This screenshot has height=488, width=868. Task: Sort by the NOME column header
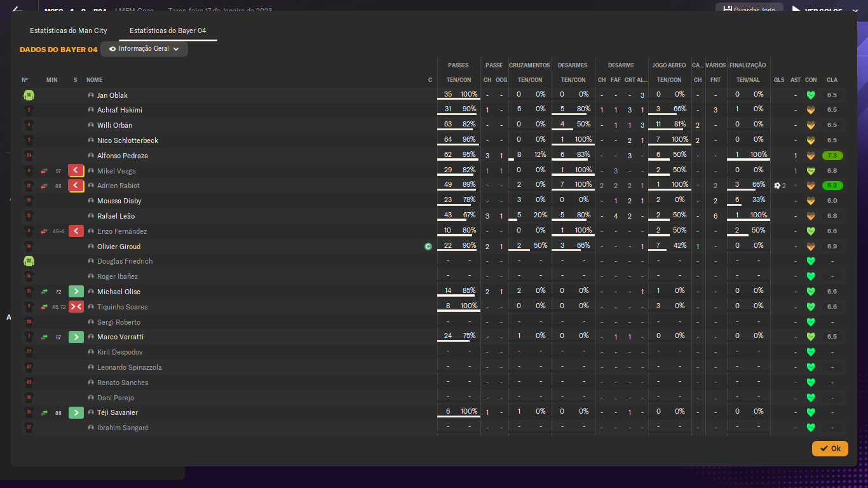[x=94, y=80]
